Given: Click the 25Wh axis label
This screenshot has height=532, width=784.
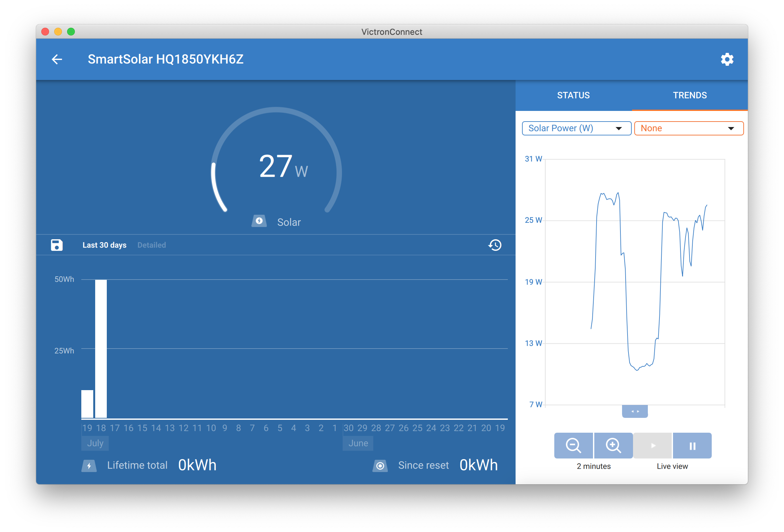Looking at the screenshot, I should [x=64, y=350].
